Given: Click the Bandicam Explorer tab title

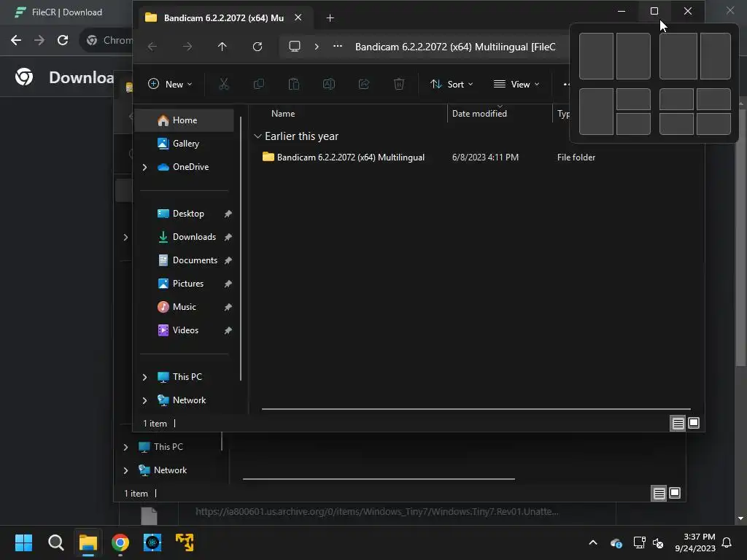Looking at the screenshot, I should [x=223, y=18].
